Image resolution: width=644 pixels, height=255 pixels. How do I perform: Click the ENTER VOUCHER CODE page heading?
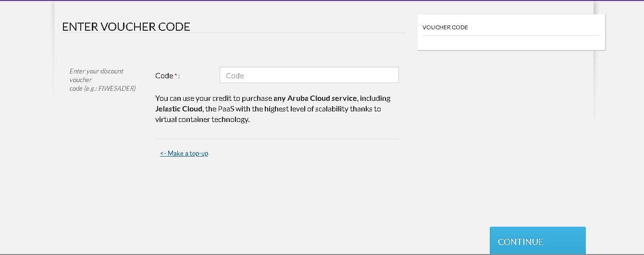126,26
